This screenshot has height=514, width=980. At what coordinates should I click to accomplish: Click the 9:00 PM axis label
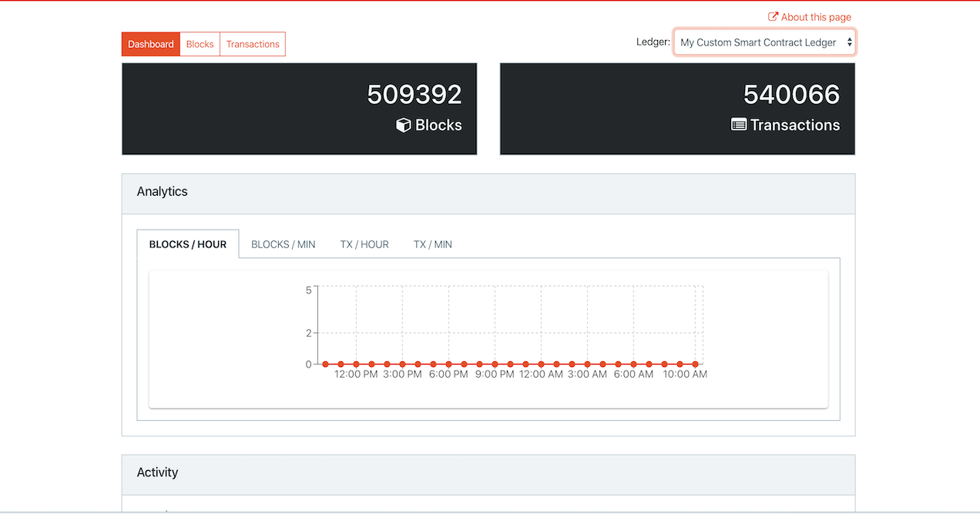tap(495, 375)
